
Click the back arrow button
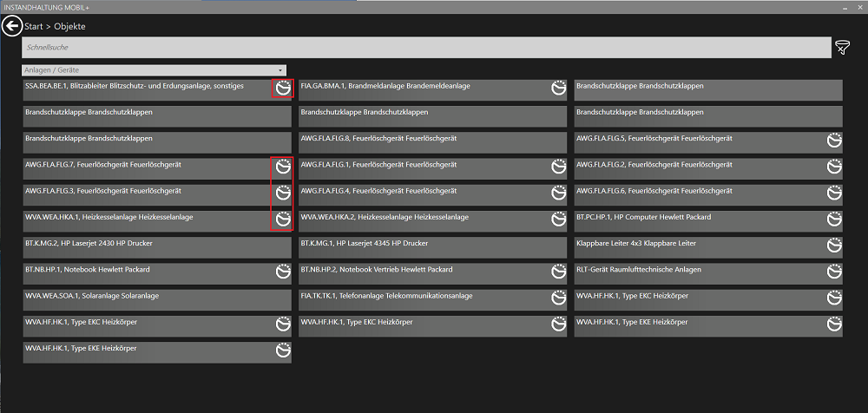click(x=13, y=26)
